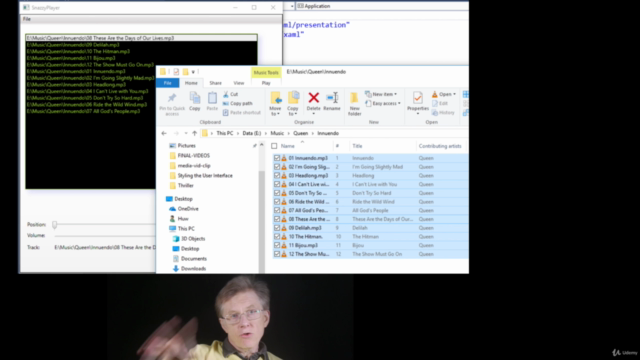Uncheck the 02 I'm Going Slightly Mad checkbox
Viewport: 640px width, 360px height.
coord(277,167)
